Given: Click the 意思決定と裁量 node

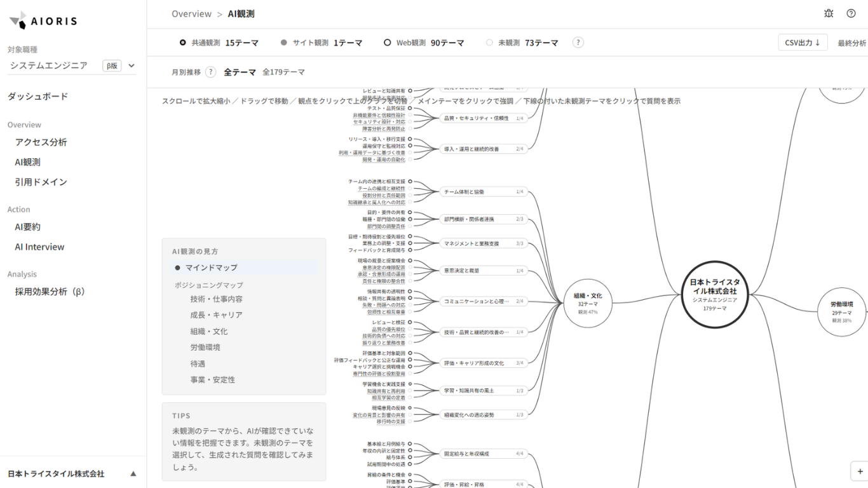Looking at the screenshot, I should point(484,271).
